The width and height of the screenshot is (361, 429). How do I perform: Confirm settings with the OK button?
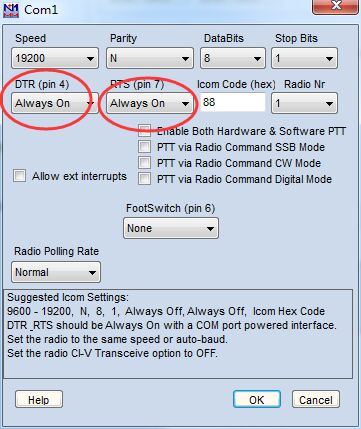[257, 399]
